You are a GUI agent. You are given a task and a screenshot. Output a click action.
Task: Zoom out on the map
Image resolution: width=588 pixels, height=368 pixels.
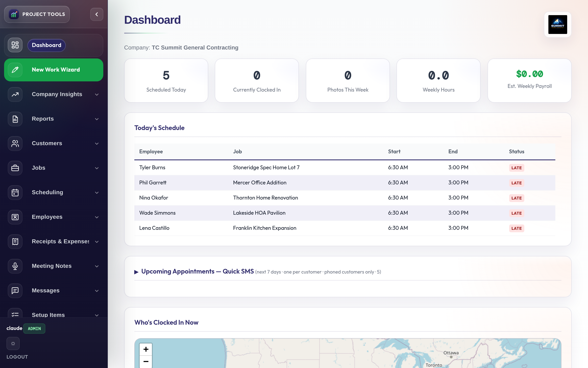pyautogui.click(x=146, y=361)
